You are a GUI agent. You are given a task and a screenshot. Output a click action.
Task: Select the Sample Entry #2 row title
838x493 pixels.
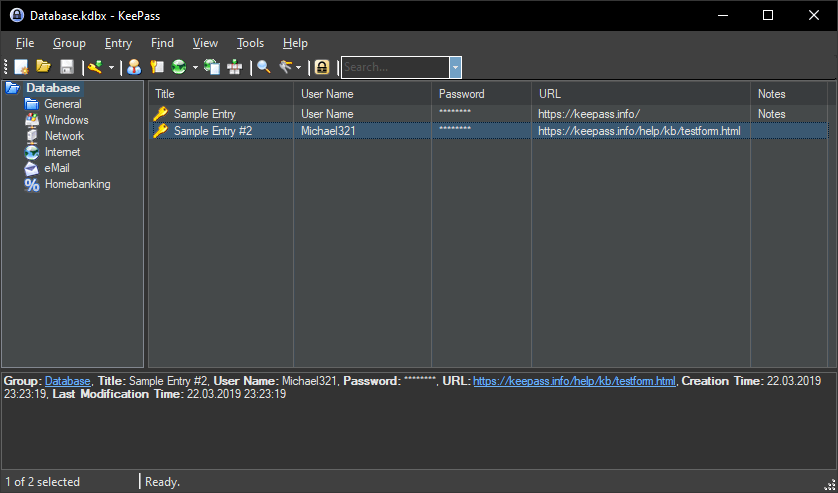click(x=213, y=131)
